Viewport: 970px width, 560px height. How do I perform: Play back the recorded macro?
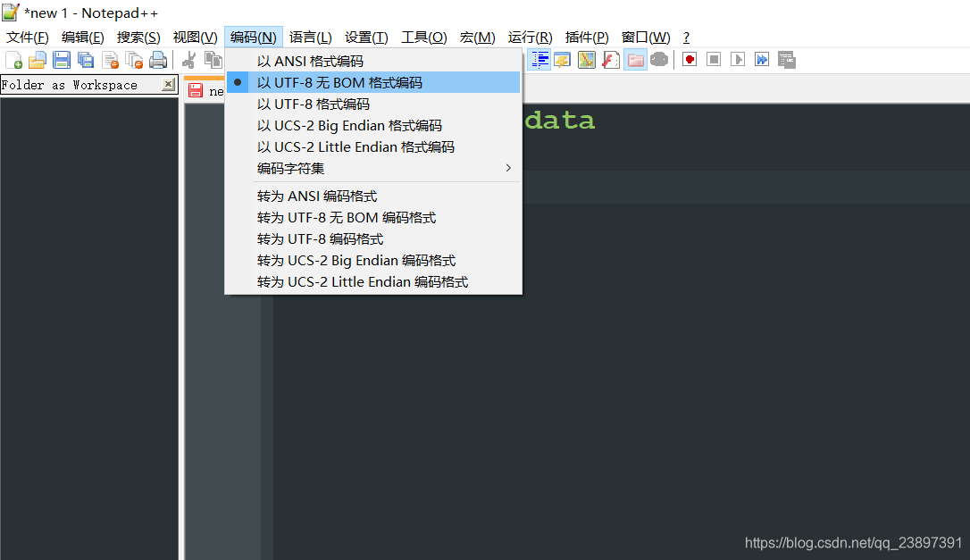pos(738,60)
